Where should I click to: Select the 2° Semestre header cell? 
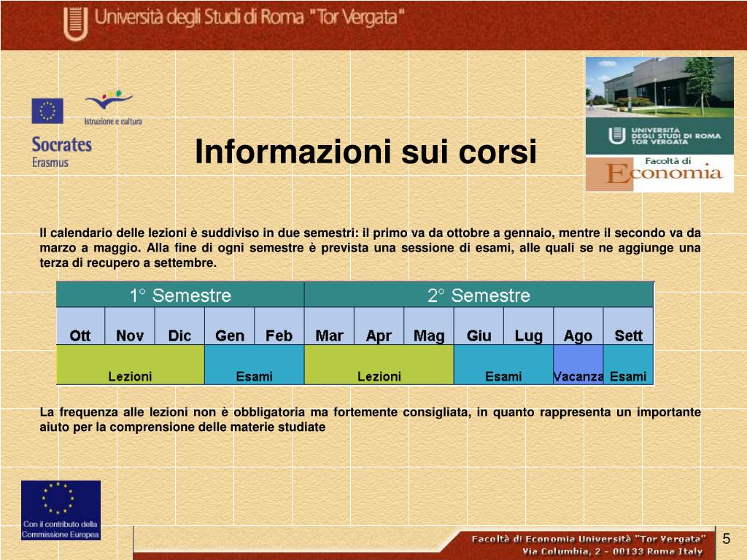[x=479, y=295]
